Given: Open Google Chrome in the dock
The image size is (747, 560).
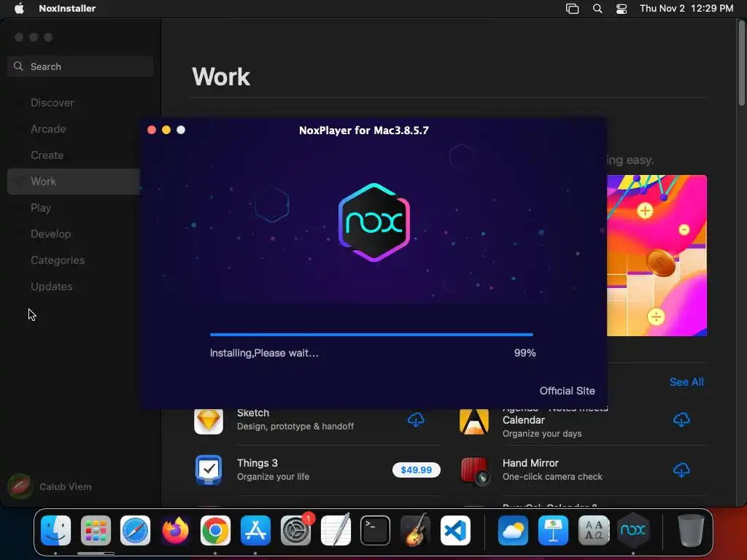Looking at the screenshot, I should tap(215, 530).
